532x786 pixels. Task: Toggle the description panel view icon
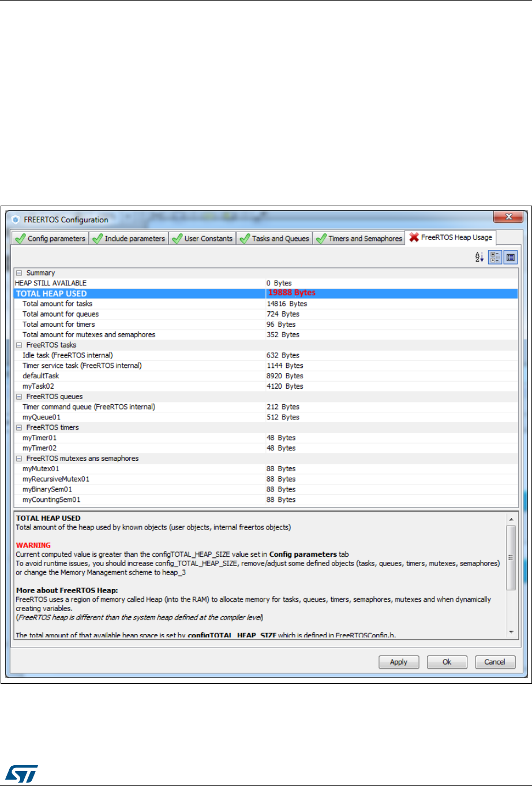[510, 258]
